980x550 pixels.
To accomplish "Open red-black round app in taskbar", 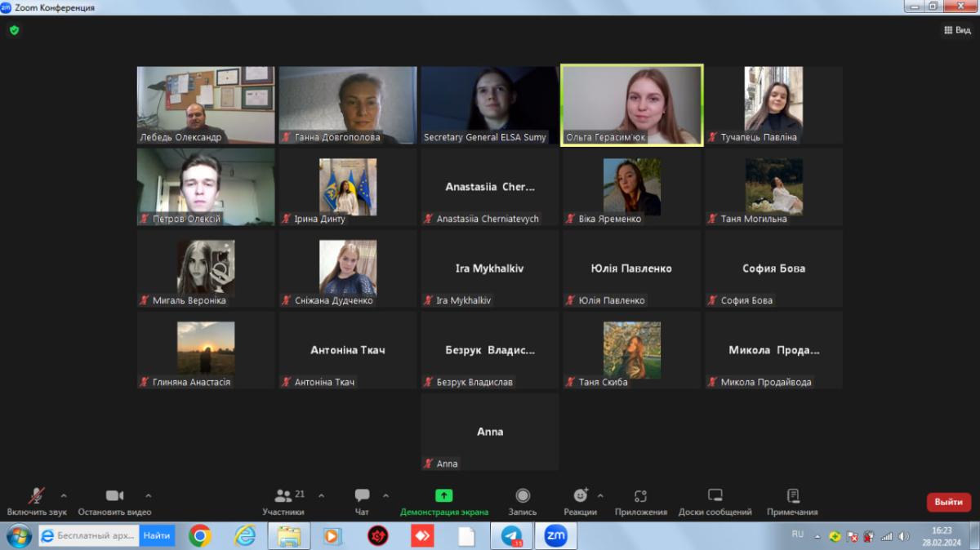I will pos(377,536).
